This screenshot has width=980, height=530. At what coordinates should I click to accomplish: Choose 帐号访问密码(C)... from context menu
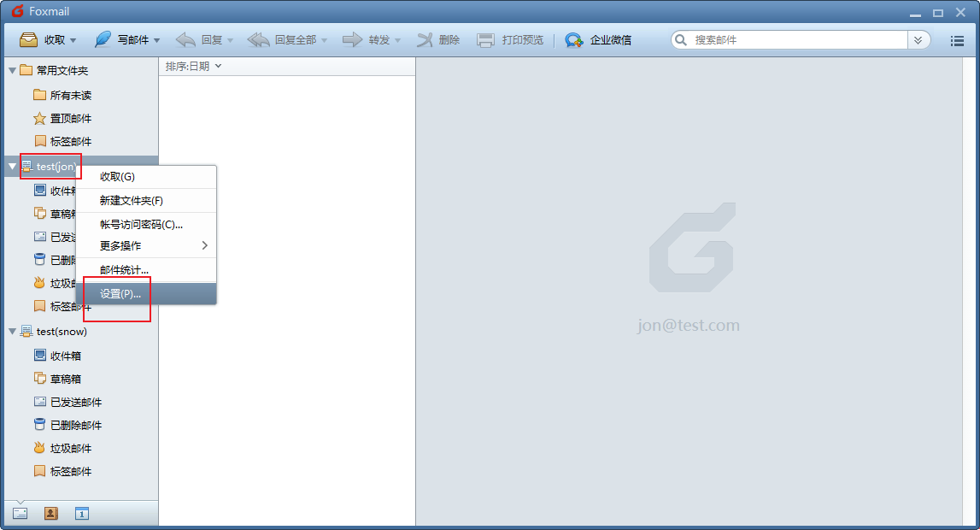coord(146,224)
